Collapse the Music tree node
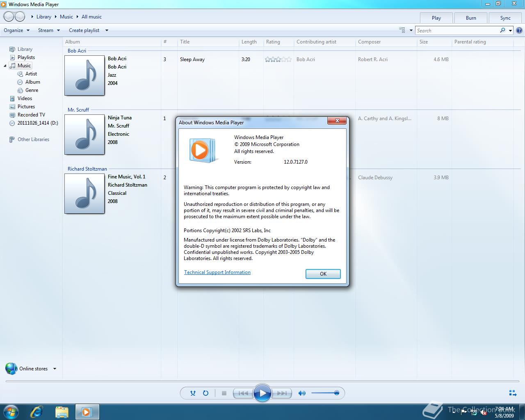This screenshot has height=420, width=525. click(5, 66)
